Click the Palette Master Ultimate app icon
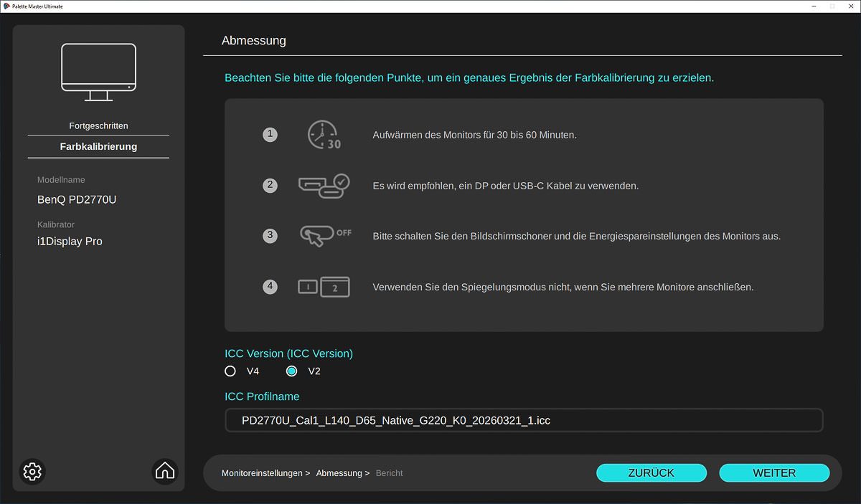Viewport: 861px width, 504px height. click(6, 6)
